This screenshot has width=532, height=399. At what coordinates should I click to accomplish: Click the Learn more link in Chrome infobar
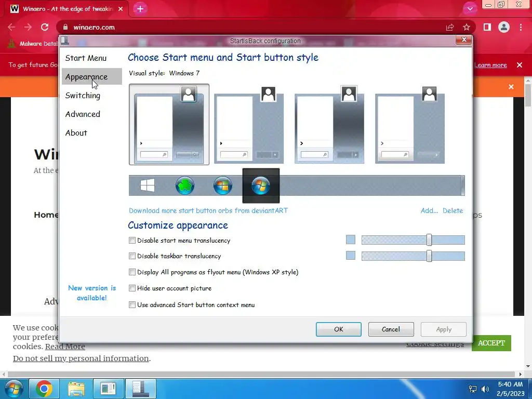490,65
